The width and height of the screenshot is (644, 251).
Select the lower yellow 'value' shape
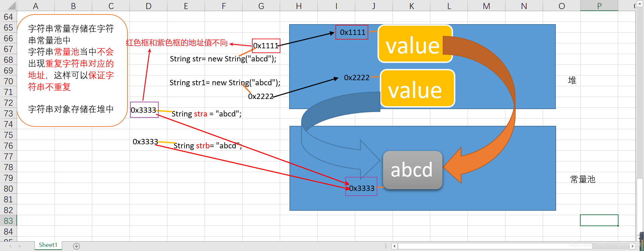418,89
